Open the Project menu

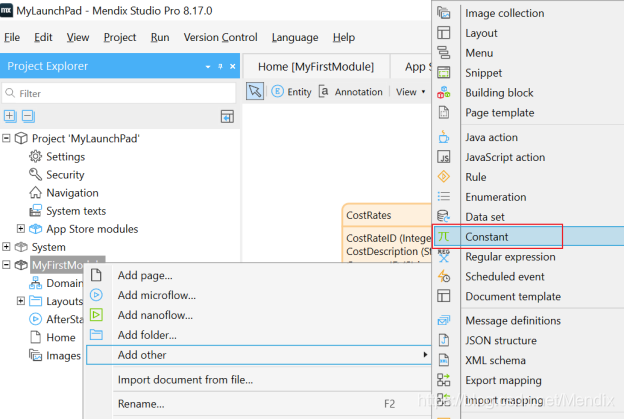[120, 37]
